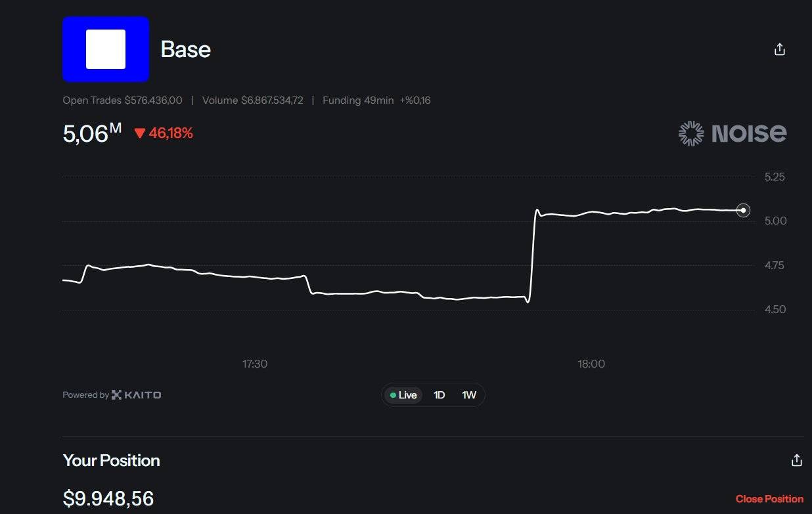Click the Base title text
Image resolution: width=812 pixels, height=514 pixels.
point(186,49)
